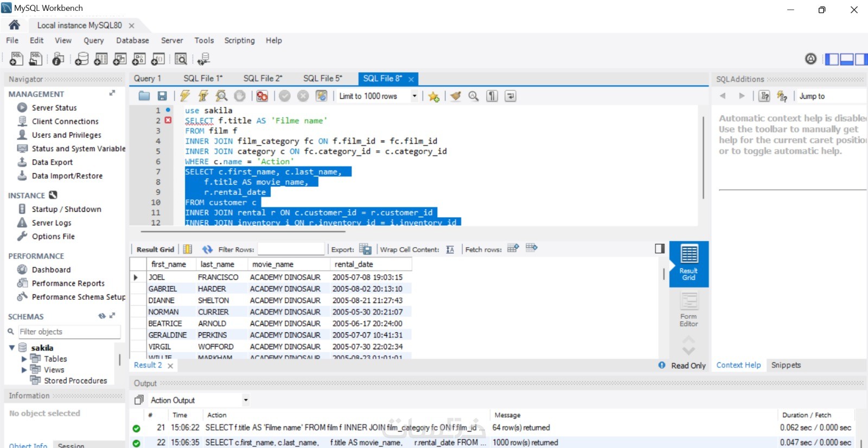Switch to Query 1 tab
Screen dimensions: 868x448
tap(148, 79)
